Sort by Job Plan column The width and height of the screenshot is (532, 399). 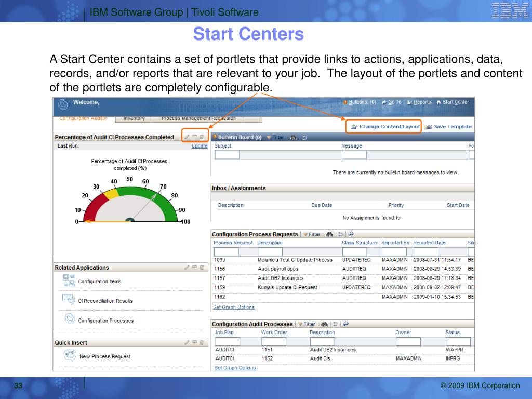[x=224, y=332]
